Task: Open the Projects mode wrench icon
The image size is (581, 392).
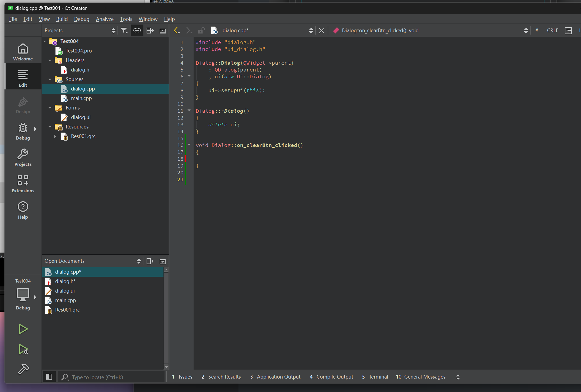Action: (23, 157)
